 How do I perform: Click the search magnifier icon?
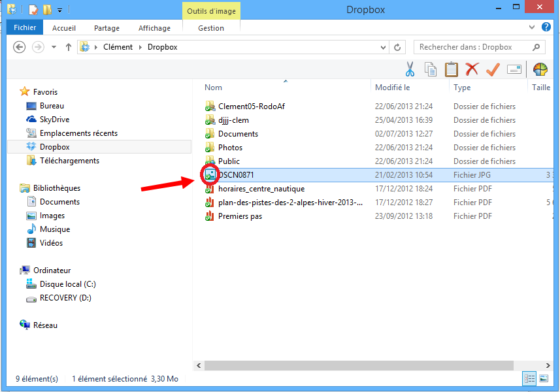[536, 47]
